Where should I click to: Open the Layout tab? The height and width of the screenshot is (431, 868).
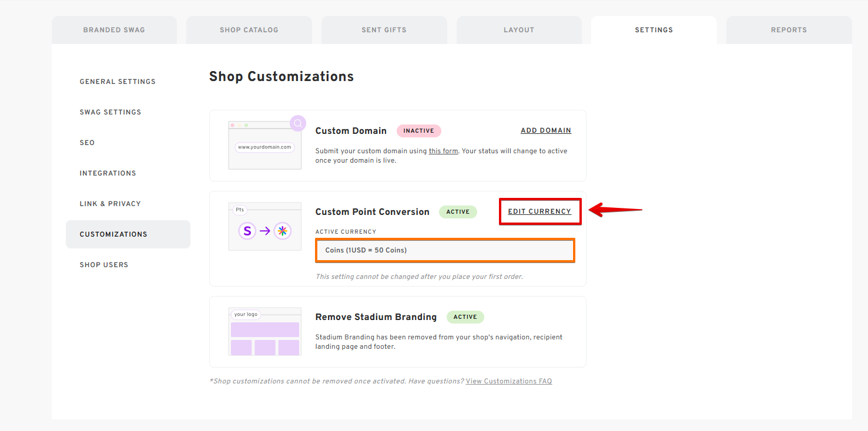click(519, 30)
